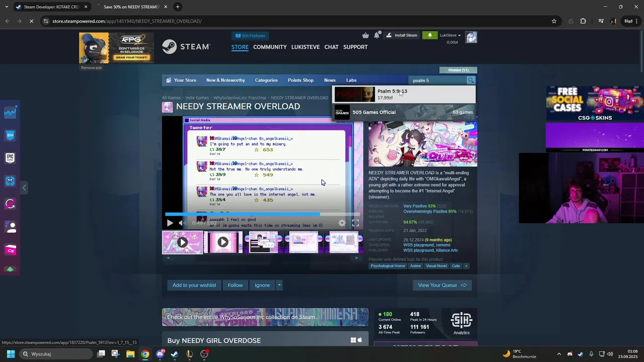This screenshot has width=644, height=362.
Task: Open the Labs tab
Action: point(351,80)
